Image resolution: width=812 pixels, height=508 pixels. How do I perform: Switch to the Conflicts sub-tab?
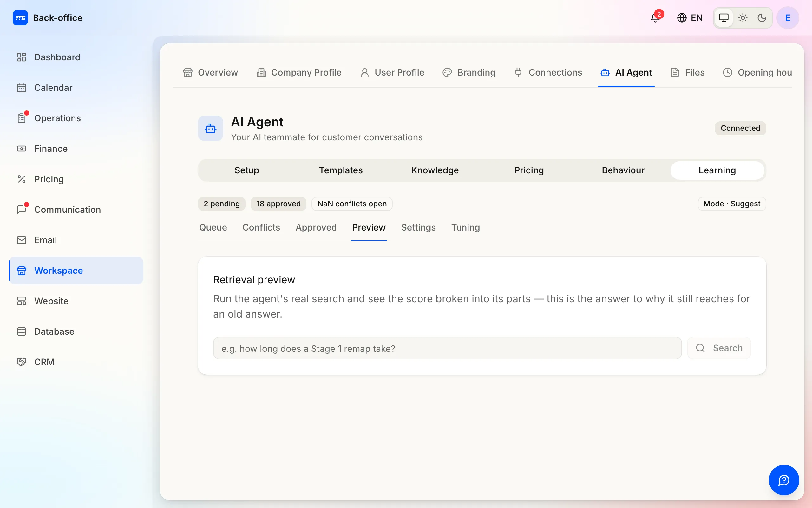pos(261,227)
